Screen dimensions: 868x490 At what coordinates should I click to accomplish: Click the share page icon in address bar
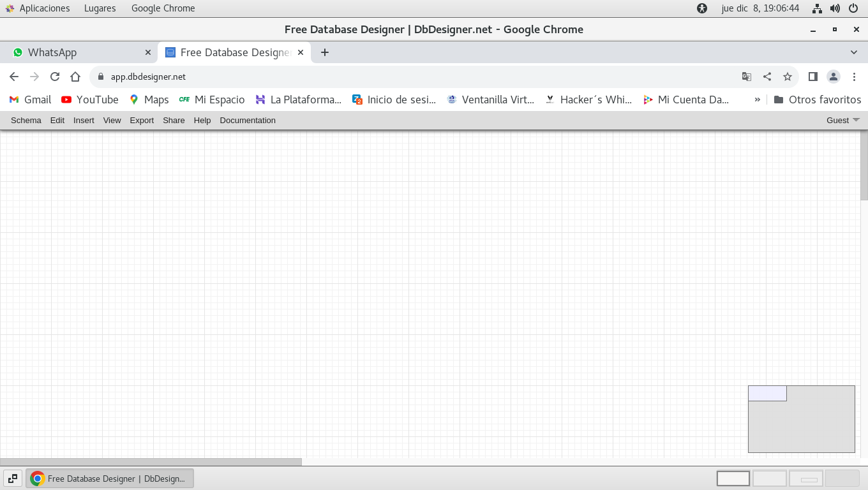tap(767, 77)
